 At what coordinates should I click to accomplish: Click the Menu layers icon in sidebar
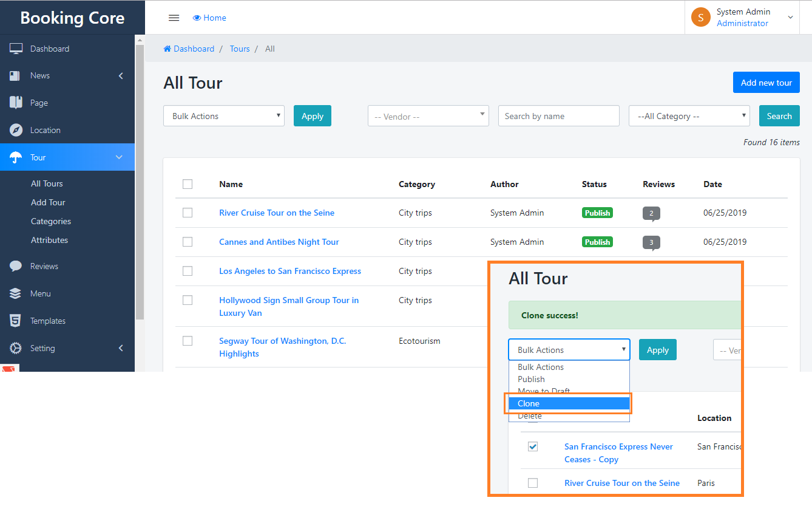pyautogui.click(x=16, y=293)
